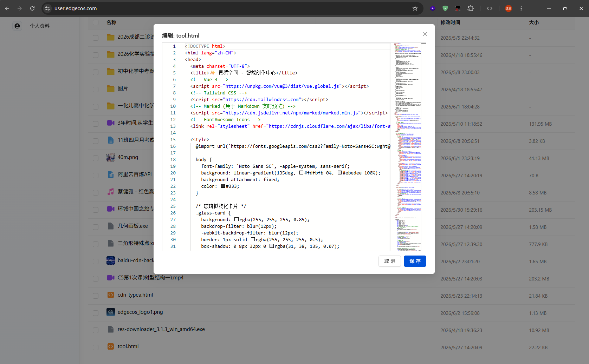Open 个人资料 sidebar menu item
589x364 pixels.
[x=39, y=26]
